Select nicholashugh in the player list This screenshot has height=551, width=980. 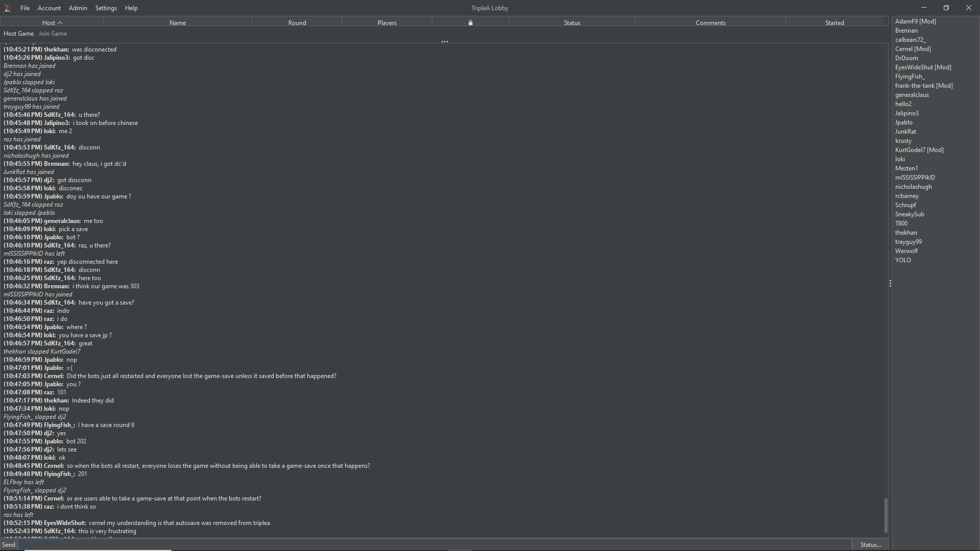tap(913, 187)
